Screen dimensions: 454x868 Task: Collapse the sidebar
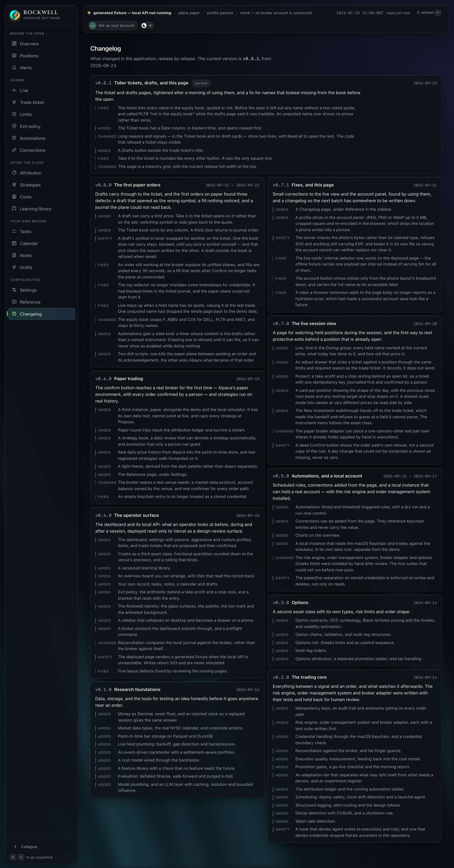(26, 846)
